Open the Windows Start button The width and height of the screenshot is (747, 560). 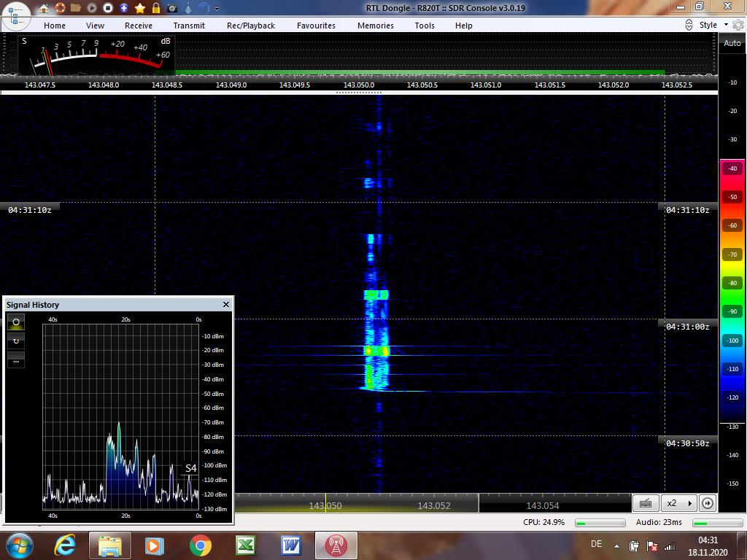19,545
